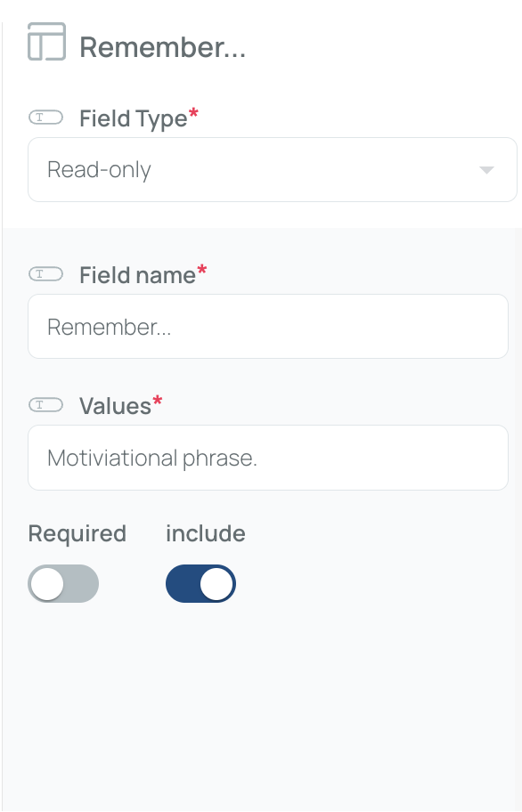Click the text-field icon beside Field name
This screenshot has height=812, width=522.
tap(45, 274)
